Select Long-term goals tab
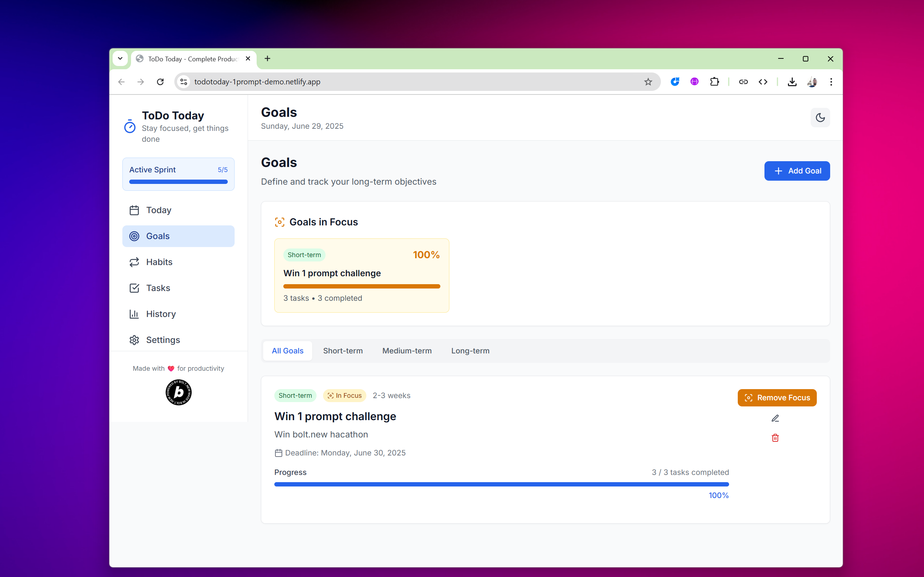This screenshot has height=577, width=924. coord(470,351)
